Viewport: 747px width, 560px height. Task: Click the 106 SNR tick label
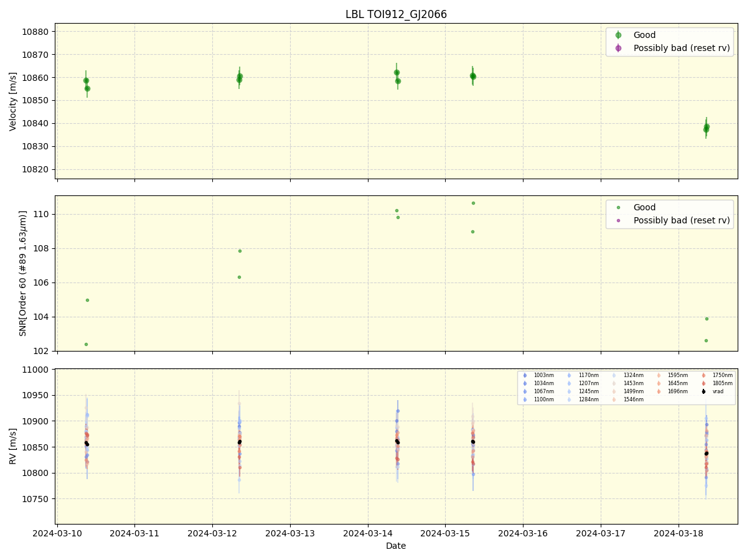(x=42, y=282)
